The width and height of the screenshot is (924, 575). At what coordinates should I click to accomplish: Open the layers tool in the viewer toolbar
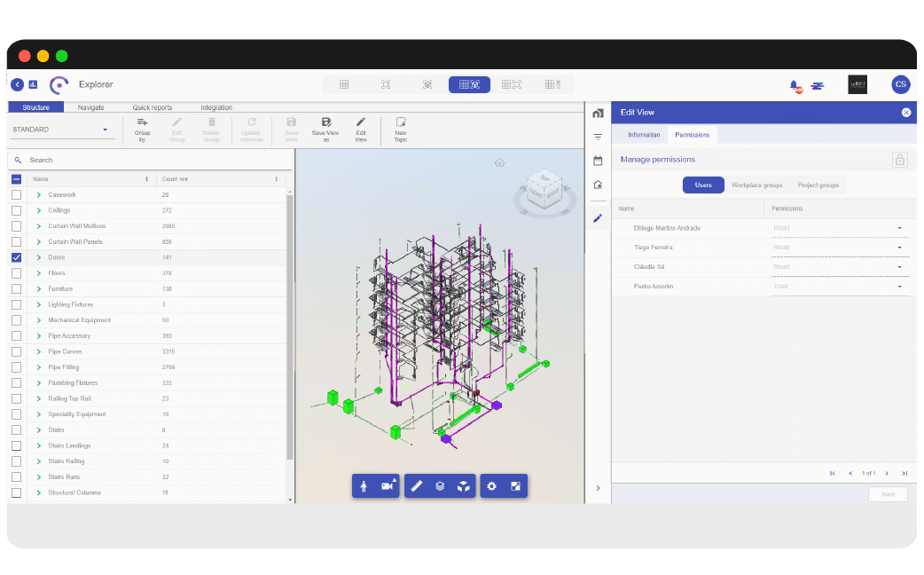click(438, 485)
